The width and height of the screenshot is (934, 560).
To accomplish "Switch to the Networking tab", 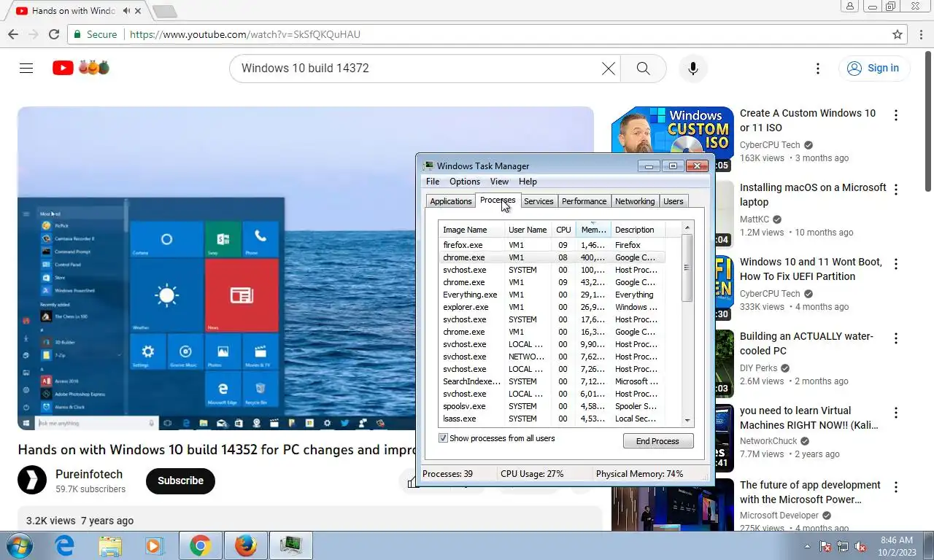I will click(635, 201).
